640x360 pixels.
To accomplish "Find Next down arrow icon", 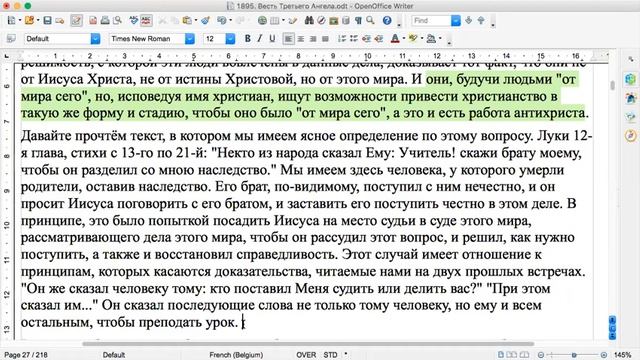I will tap(469, 20).
